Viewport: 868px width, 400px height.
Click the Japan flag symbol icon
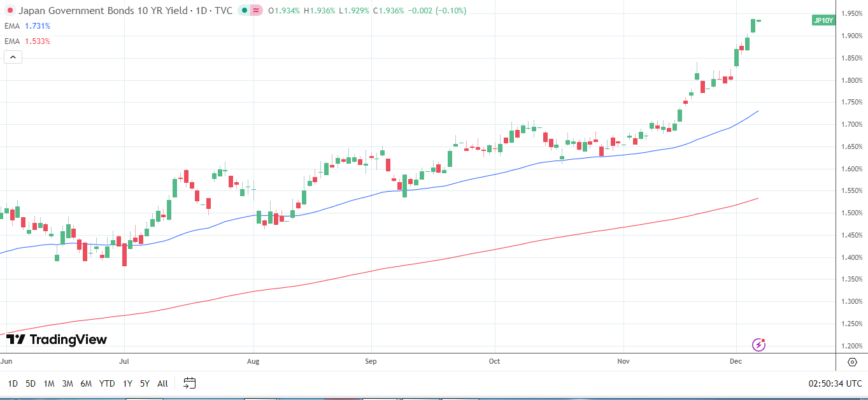click(x=10, y=11)
